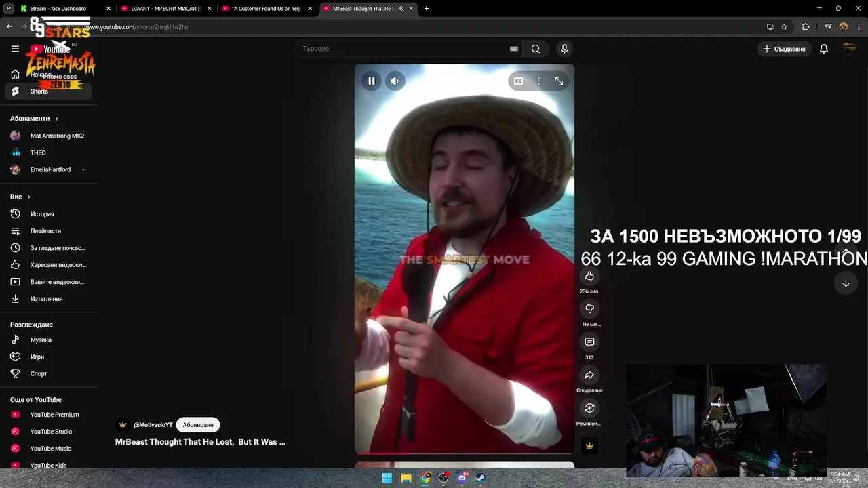Open EmeliaHartford channel subscription
Viewport: 868px width, 488px height.
[48, 169]
